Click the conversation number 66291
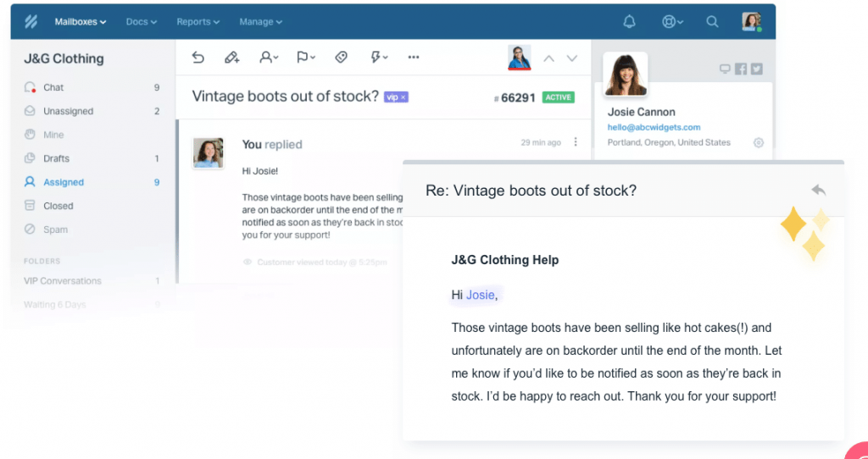868x459 pixels. (515, 98)
